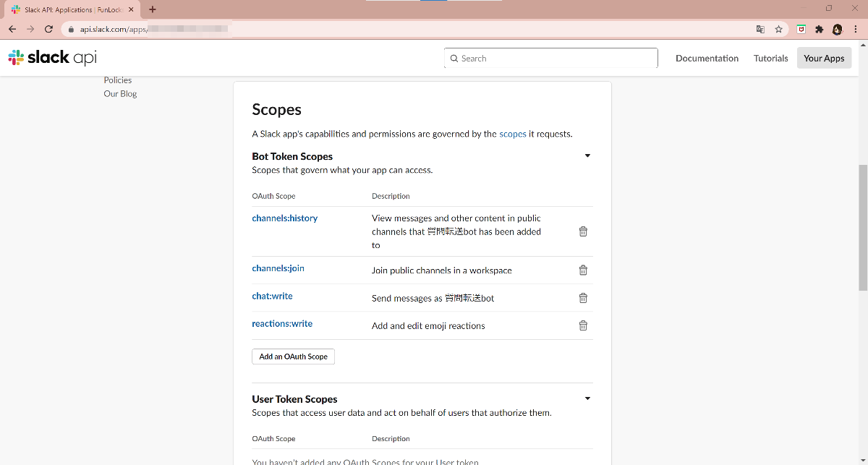Open the Our Blog sidebar link
Viewport: 868px width, 465px height.
120,93
